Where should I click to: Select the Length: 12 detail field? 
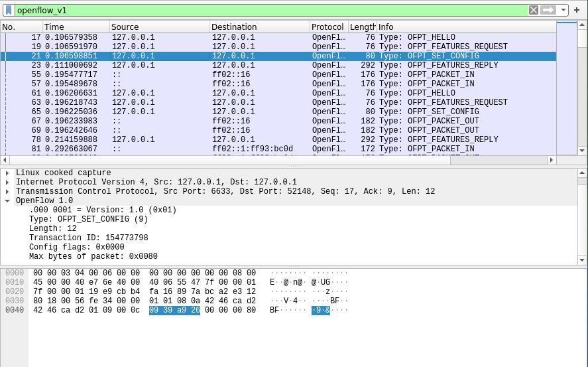53,228
